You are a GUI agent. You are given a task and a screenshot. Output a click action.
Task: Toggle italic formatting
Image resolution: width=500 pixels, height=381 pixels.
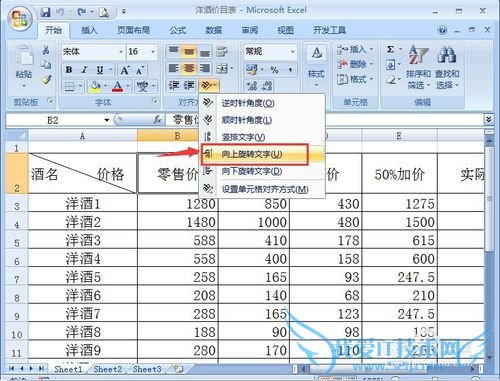(x=84, y=70)
